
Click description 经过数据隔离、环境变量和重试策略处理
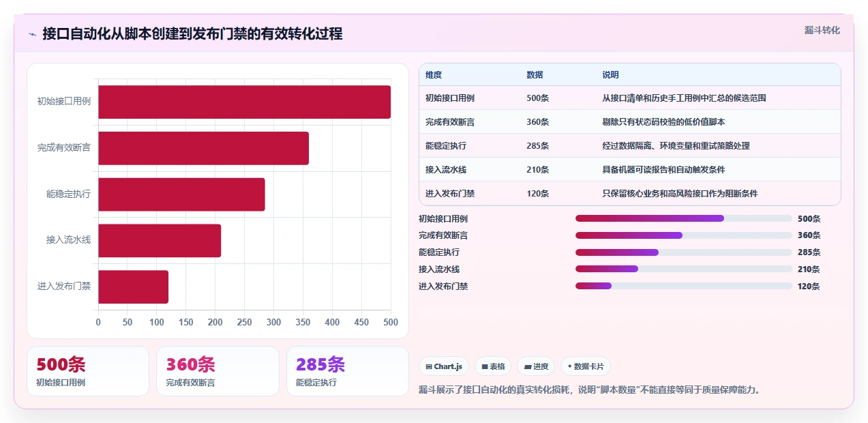coord(676,146)
